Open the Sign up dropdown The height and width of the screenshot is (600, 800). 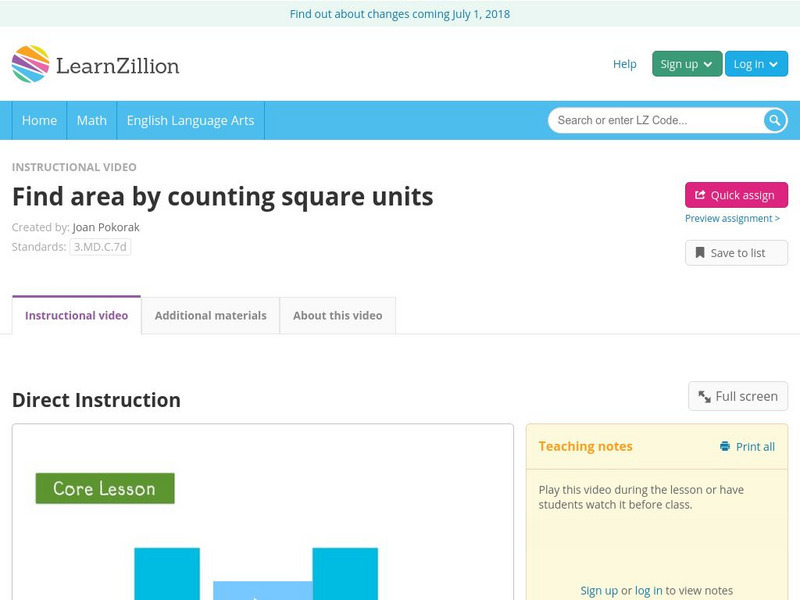point(687,64)
